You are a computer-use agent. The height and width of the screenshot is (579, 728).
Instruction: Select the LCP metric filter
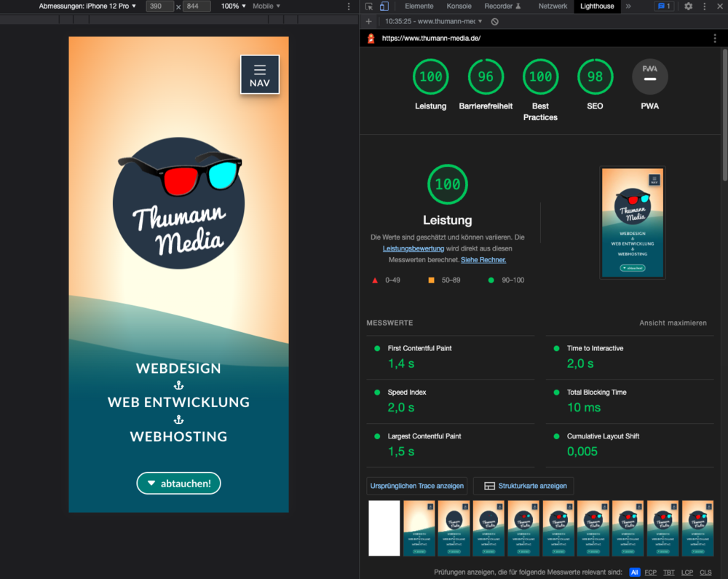coord(687,572)
